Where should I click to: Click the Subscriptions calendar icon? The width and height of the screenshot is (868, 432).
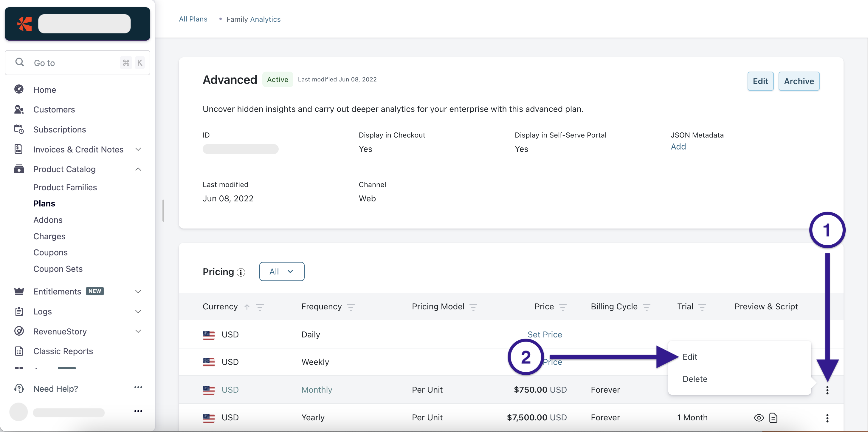point(19,129)
